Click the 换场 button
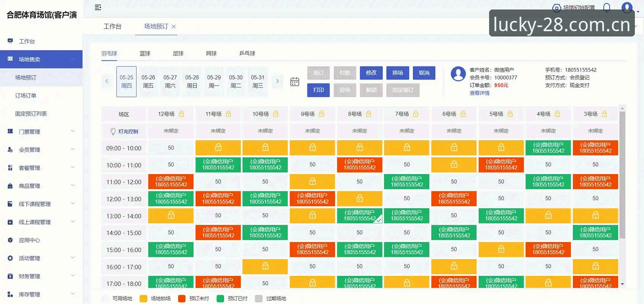The image size is (644, 304). (398, 73)
